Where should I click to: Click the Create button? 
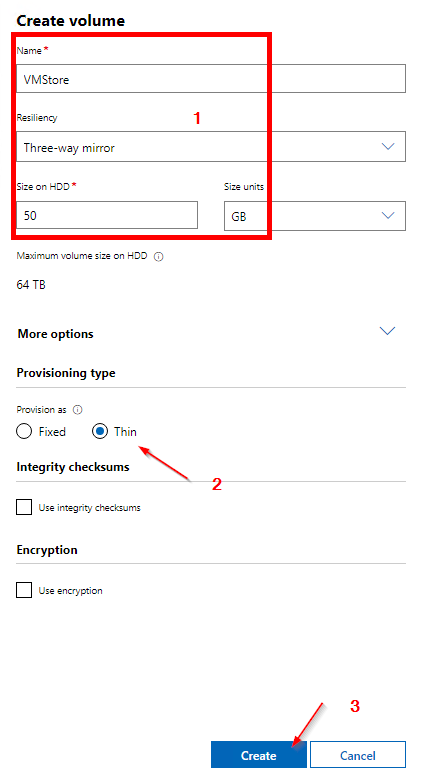pos(258,755)
